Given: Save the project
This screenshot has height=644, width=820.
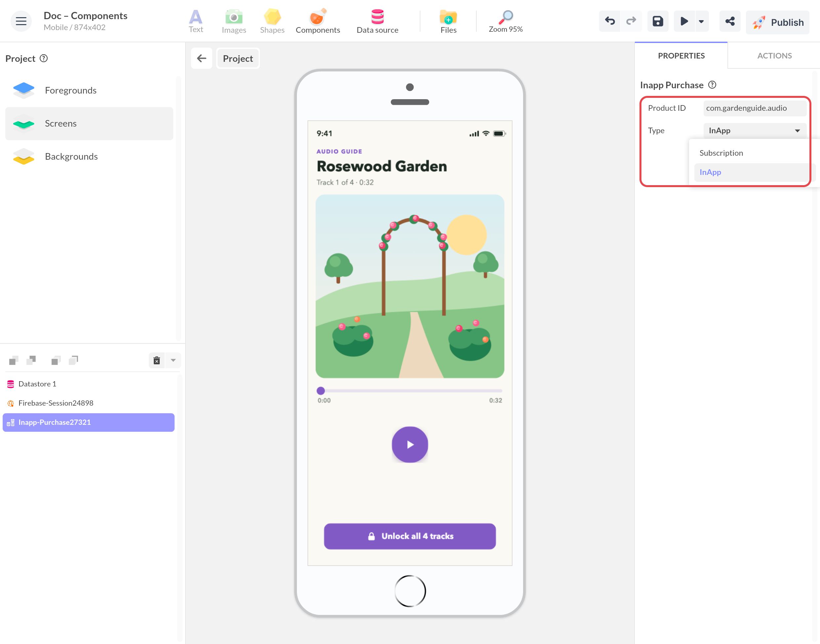Looking at the screenshot, I should [658, 21].
